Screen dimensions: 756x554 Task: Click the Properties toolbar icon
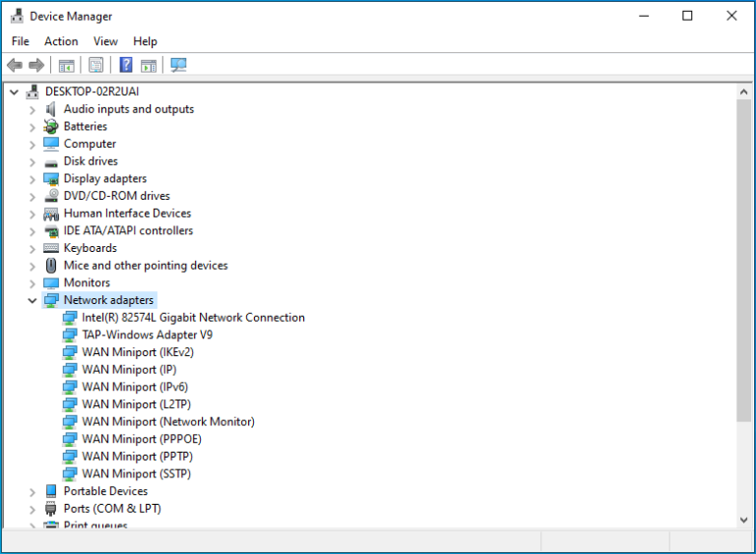click(95, 65)
